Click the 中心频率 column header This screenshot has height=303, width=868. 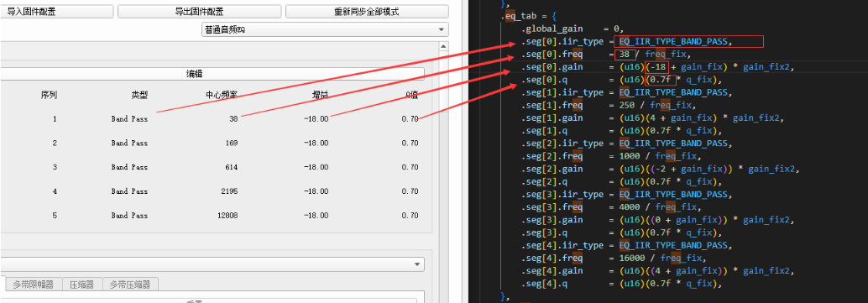point(222,95)
